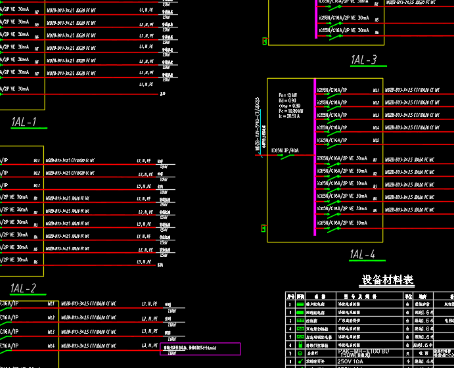Select the round green symbol in material table

coord(300,353)
